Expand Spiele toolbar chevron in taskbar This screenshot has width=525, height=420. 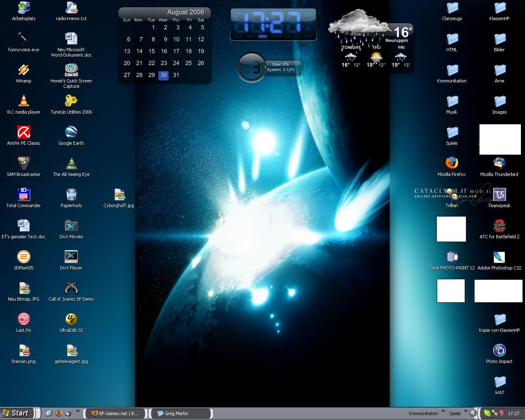(x=466, y=411)
